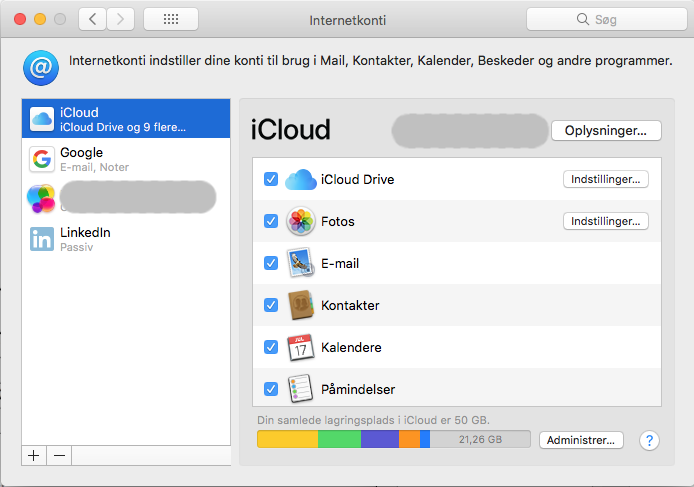Click the LinkedIn logo icon
Image resolution: width=694 pixels, height=487 pixels.
click(42, 239)
